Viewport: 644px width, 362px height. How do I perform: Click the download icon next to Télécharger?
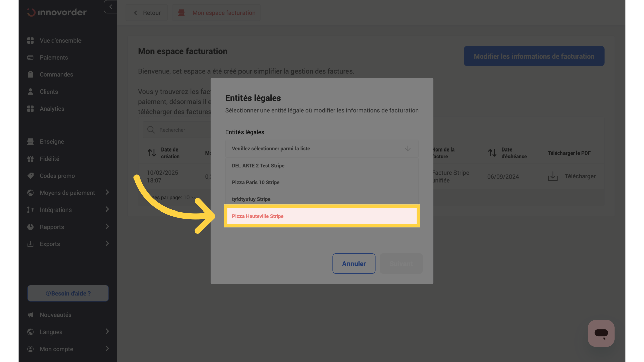553,176
